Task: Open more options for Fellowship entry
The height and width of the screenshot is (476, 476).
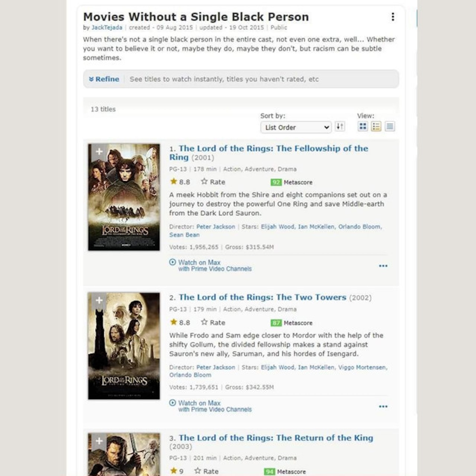Action: [x=383, y=266]
